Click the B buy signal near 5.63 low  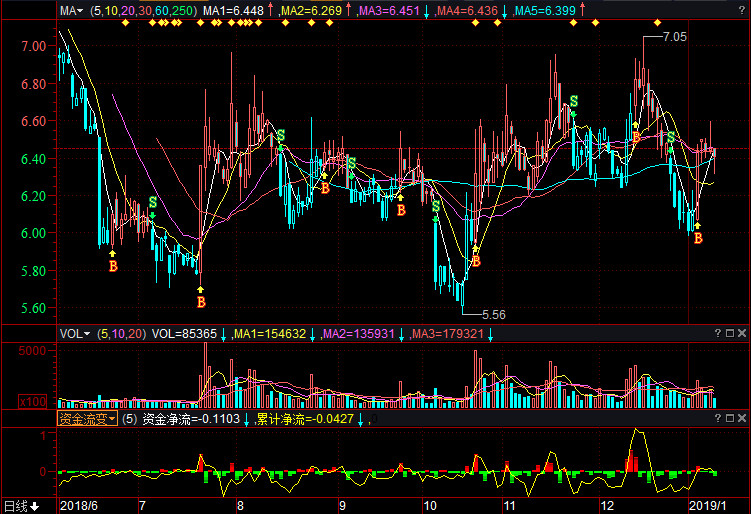click(201, 302)
